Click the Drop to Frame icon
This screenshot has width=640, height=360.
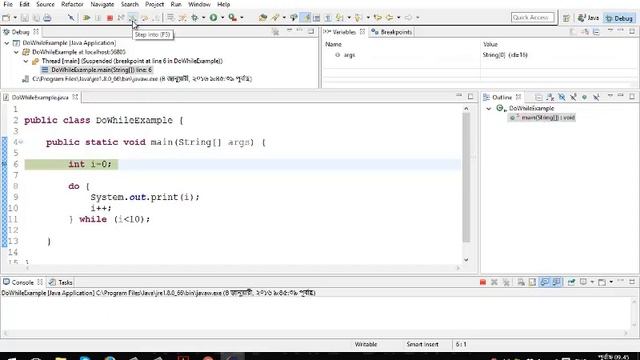[170, 18]
